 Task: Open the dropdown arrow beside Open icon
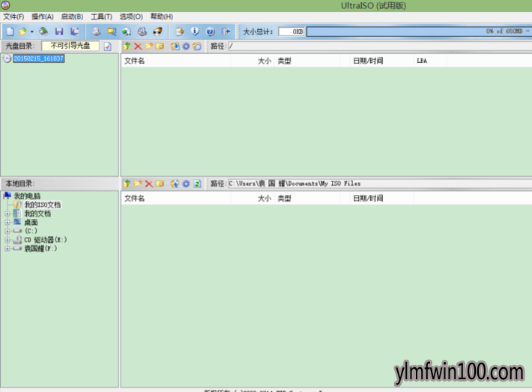pyautogui.click(x=32, y=31)
